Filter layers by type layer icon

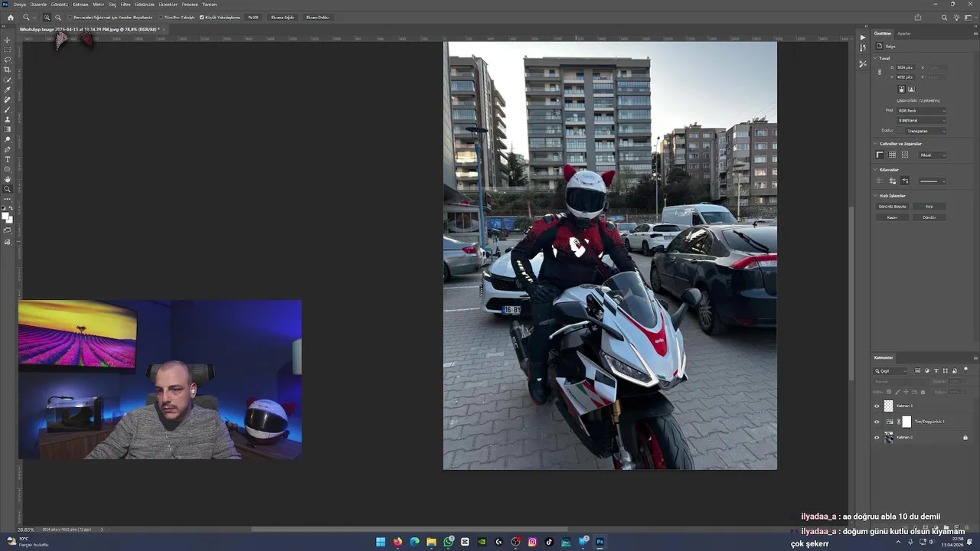click(x=936, y=371)
